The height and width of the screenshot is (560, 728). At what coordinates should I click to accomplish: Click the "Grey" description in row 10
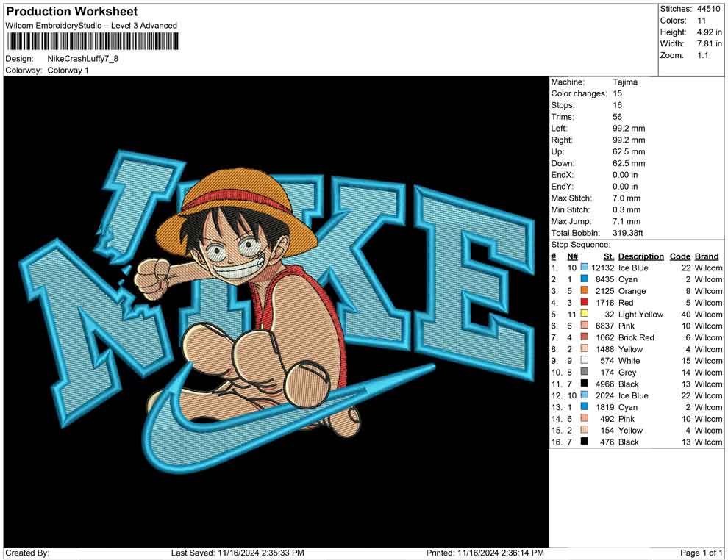point(627,372)
